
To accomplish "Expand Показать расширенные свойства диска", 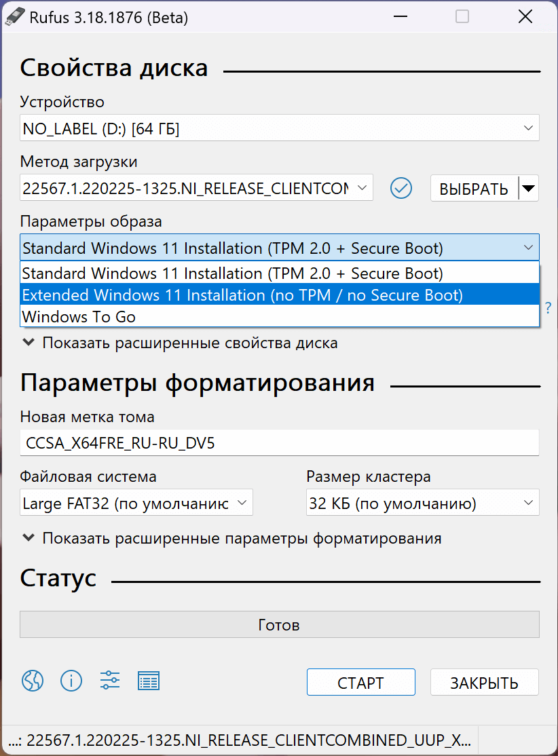I will point(179,343).
